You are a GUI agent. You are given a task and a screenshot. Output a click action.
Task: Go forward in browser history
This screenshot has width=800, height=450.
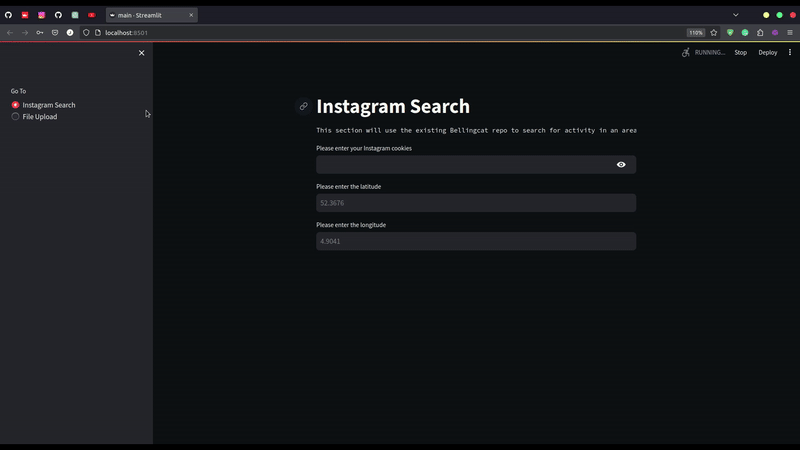[24, 33]
